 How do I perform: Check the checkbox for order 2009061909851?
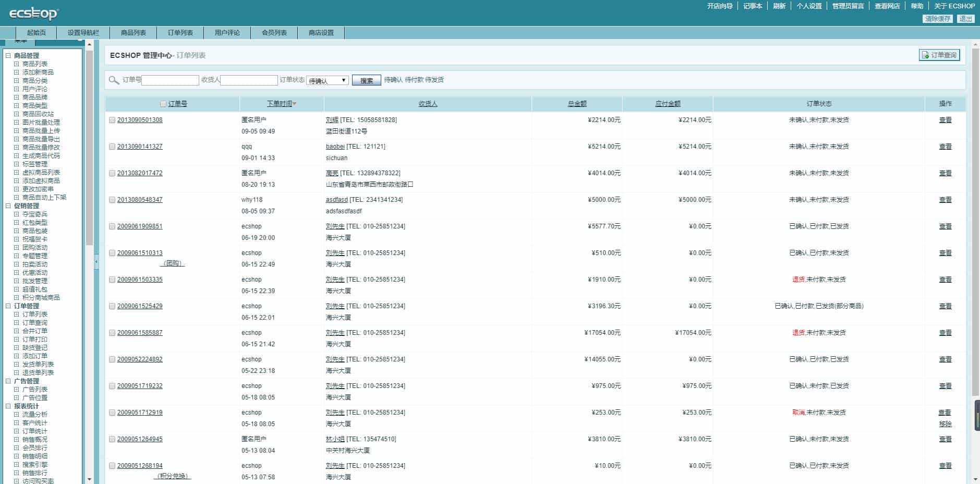(112, 226)
